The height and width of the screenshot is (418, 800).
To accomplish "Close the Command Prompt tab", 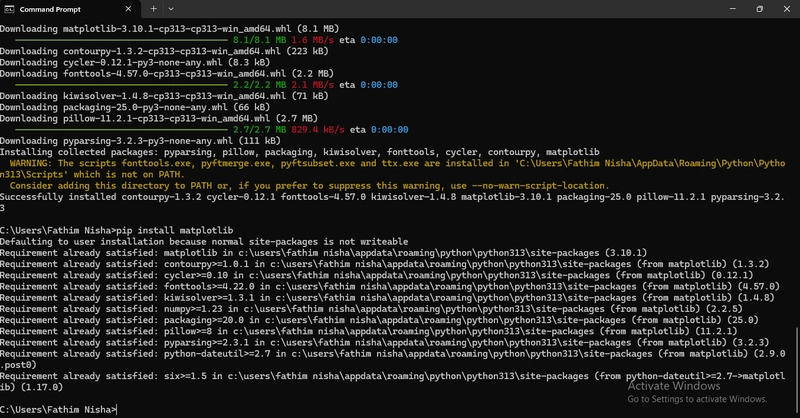I will (x=128, y=9).
